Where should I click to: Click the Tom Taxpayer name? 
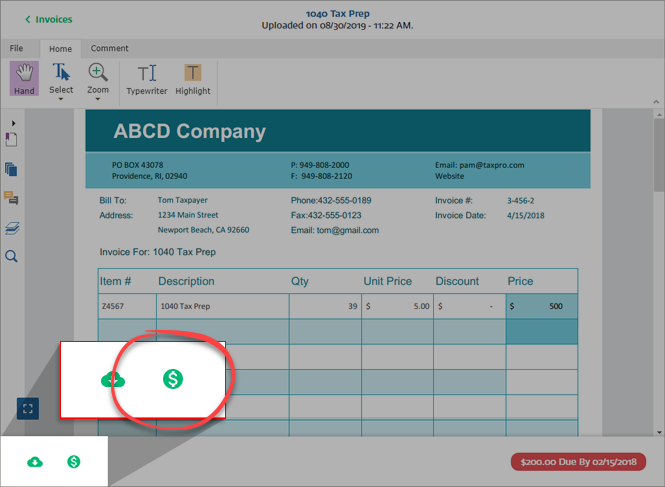click(183, 200)
